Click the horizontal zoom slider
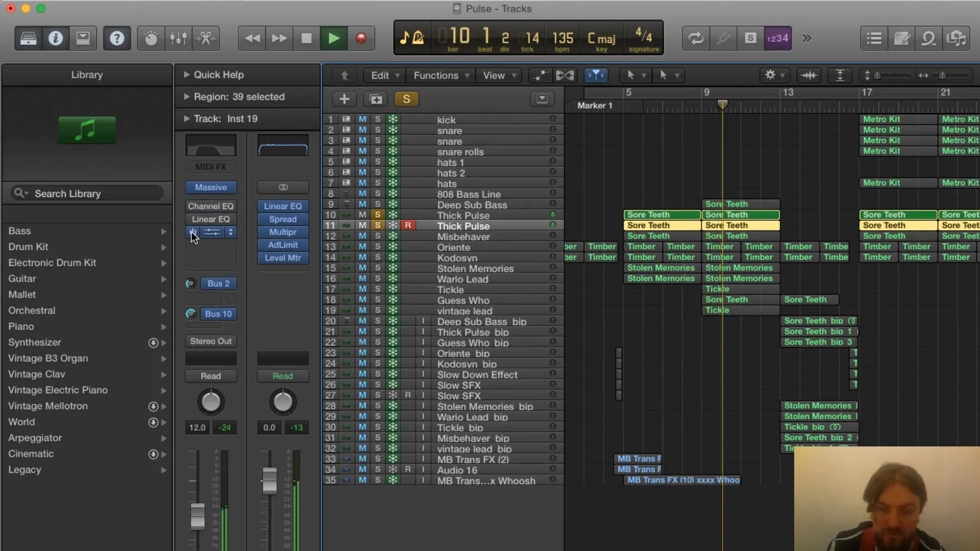Viewport: 980px width, 551px height. pos(943,76)
